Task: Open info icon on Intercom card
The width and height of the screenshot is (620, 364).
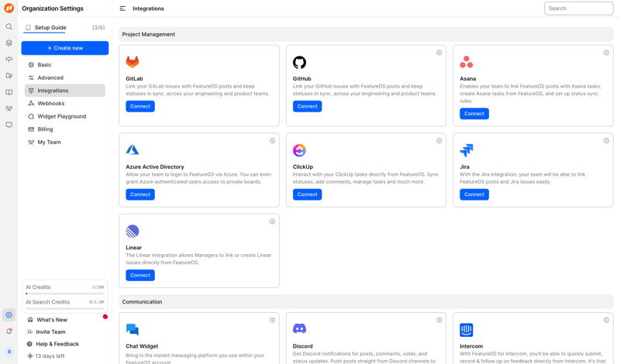Action: point(606,320)
